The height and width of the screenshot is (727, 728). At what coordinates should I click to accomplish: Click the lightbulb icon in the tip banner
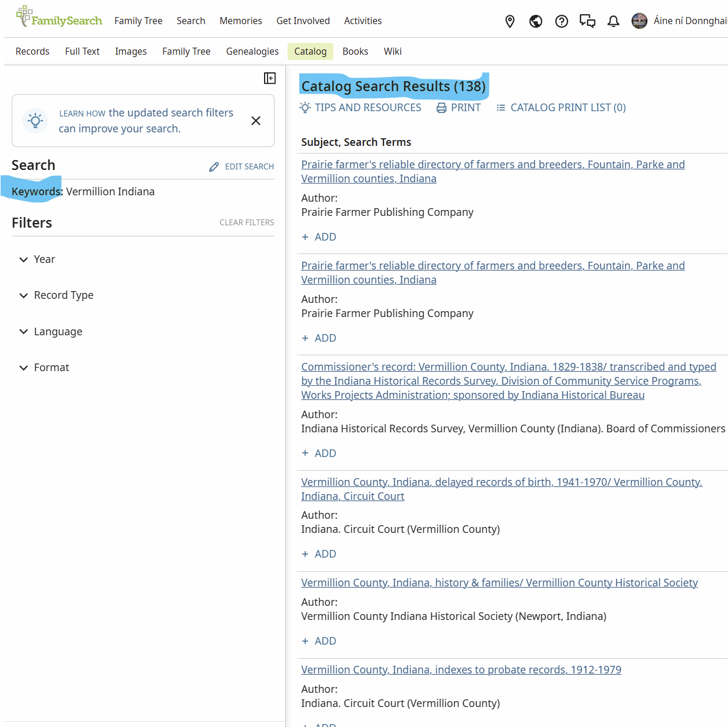tap(35, 121)
